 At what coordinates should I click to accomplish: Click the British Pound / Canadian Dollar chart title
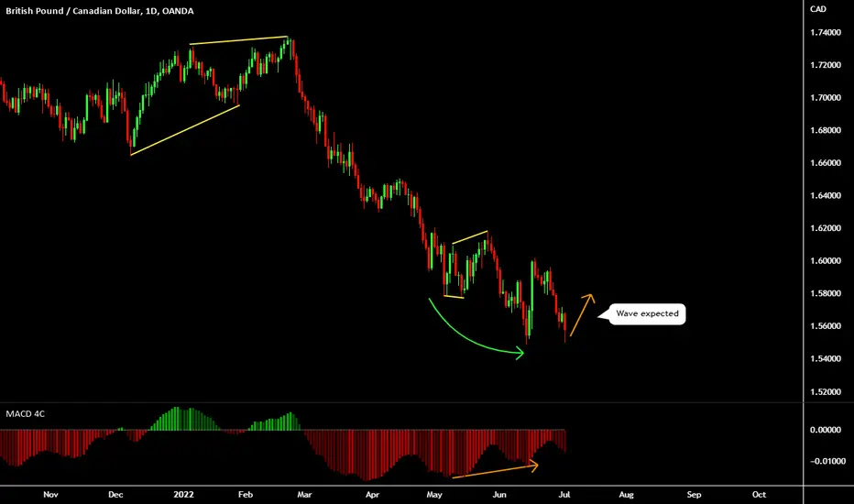[100, 11]
